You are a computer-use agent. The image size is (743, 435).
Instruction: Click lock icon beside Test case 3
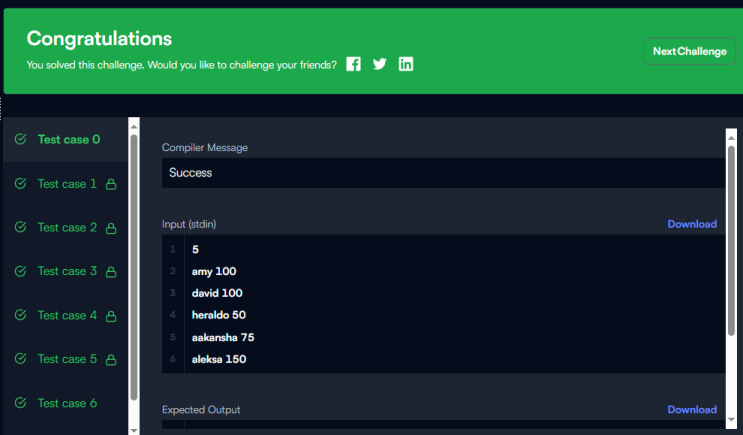click(111, 272)
